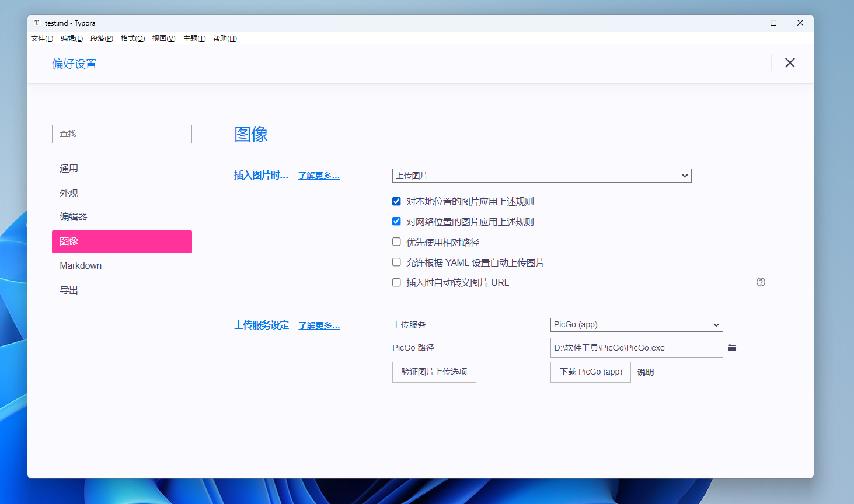Open the PicGo (app) upload service dropdown

[x=637, y=325]
